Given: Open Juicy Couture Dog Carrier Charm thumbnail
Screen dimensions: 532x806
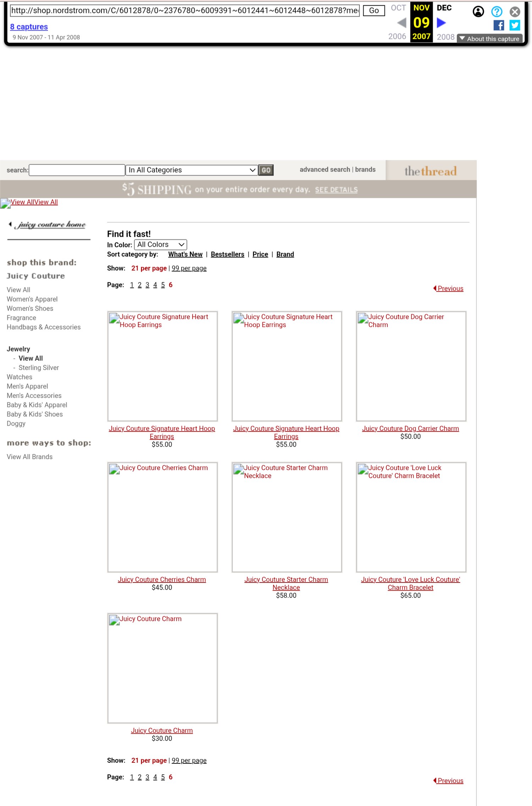Looking at the screenshot, I should pos(411,366).
